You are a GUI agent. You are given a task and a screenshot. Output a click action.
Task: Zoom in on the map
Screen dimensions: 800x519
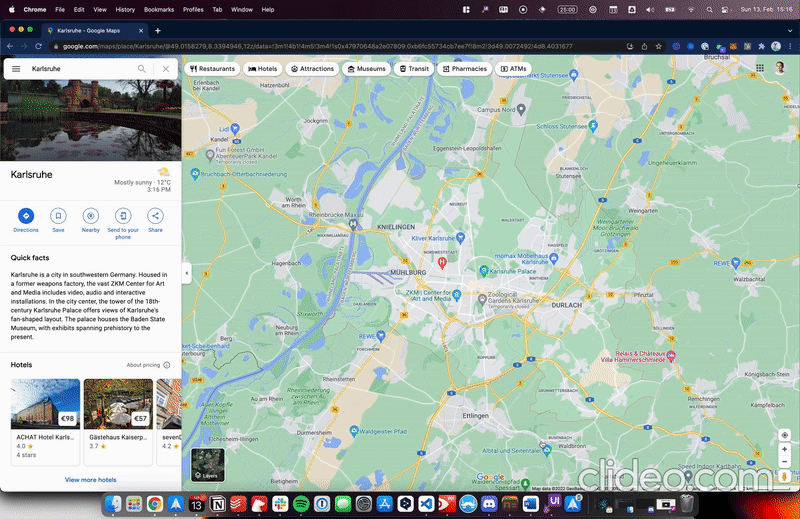coord(784,450)
